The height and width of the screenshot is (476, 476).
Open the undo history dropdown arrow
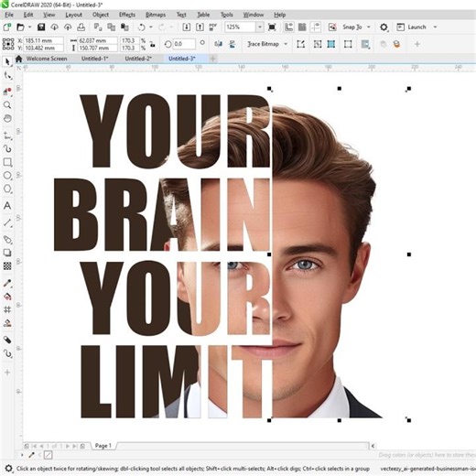point(151,27)
